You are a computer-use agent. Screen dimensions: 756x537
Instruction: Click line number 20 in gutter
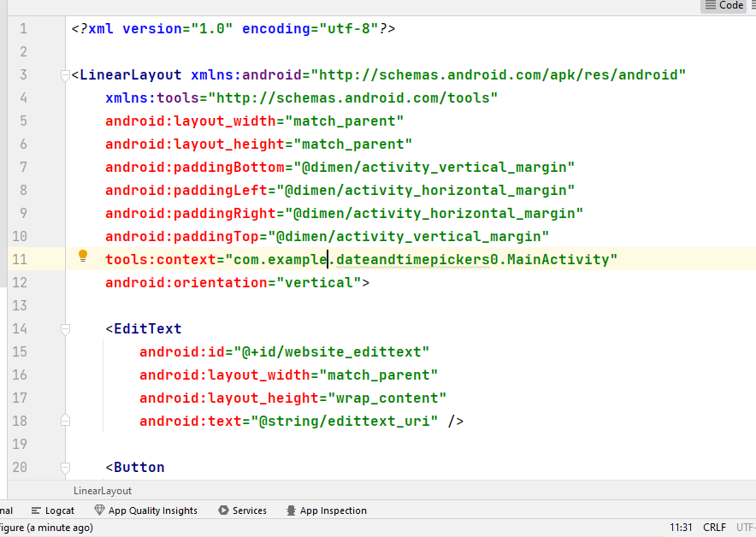point(20,467)
